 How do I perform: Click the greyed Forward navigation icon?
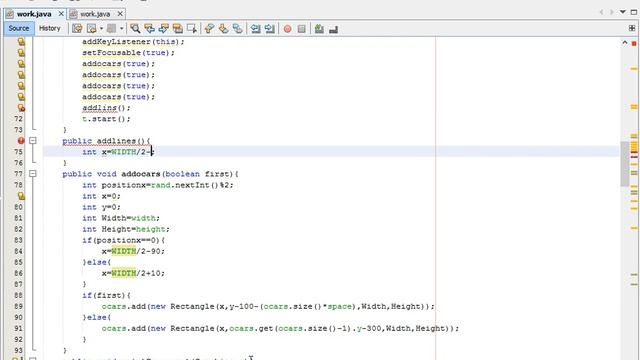click(111, 29)
